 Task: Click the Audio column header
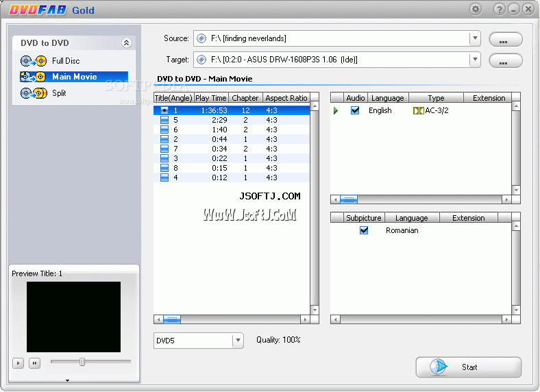coord(356,98)
